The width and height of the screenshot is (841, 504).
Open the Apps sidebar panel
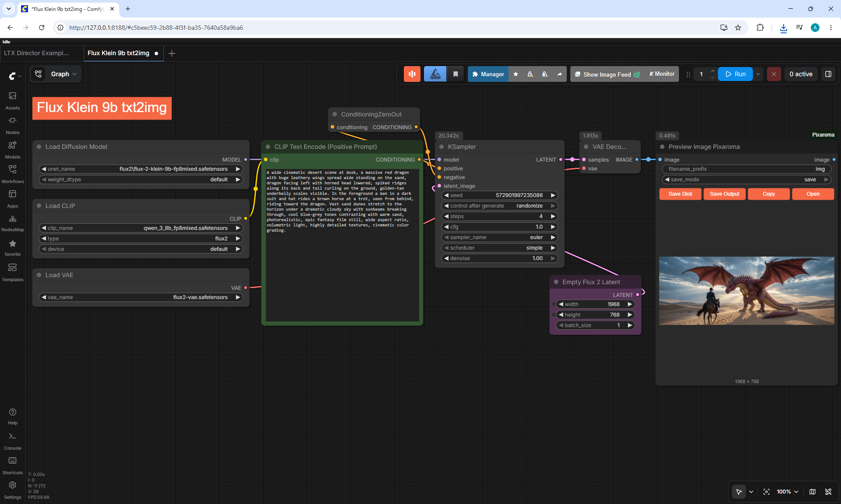tap(12, 198)
